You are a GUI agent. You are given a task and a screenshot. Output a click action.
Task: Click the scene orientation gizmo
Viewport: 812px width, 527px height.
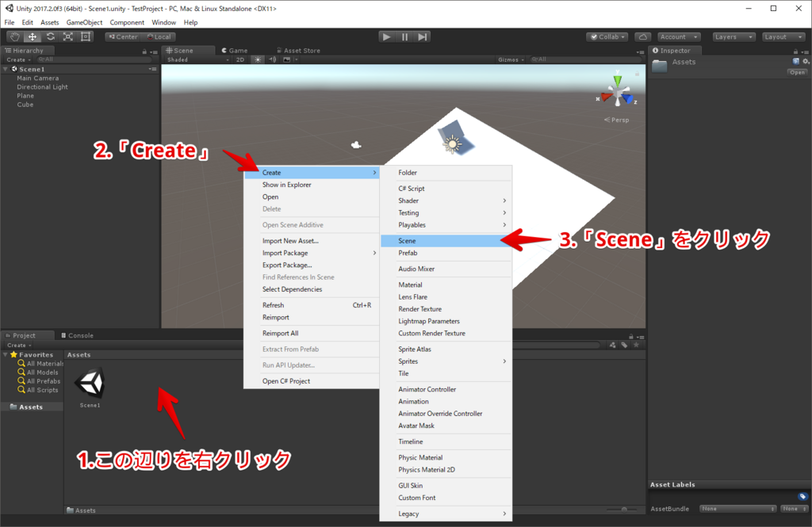tap(617, 92)
